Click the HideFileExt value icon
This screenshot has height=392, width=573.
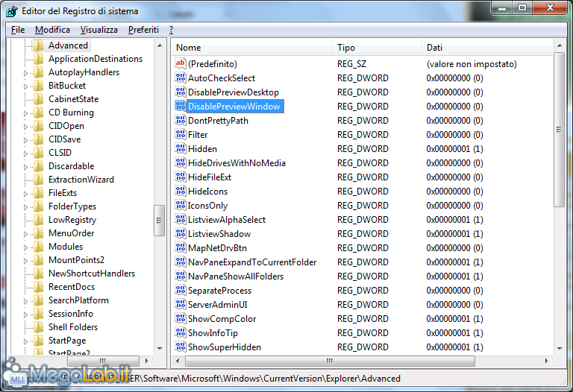(180, 177)
